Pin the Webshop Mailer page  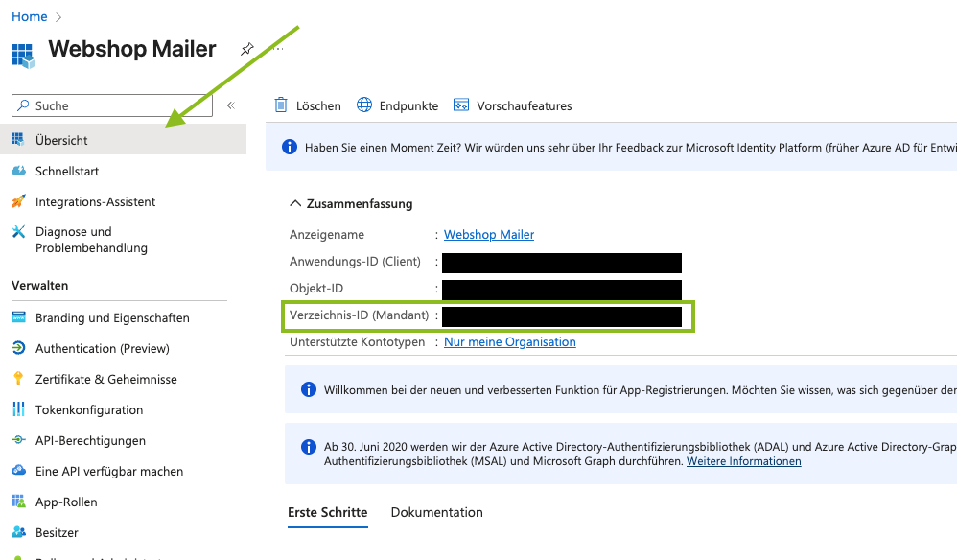click(x=247, y=49)
